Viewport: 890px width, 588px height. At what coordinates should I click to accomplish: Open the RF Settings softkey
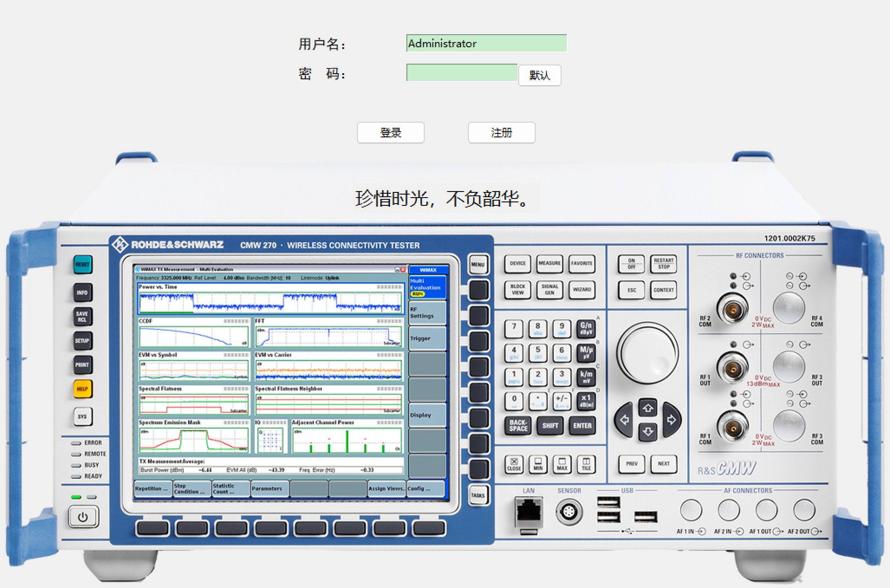tap(427, 313)
